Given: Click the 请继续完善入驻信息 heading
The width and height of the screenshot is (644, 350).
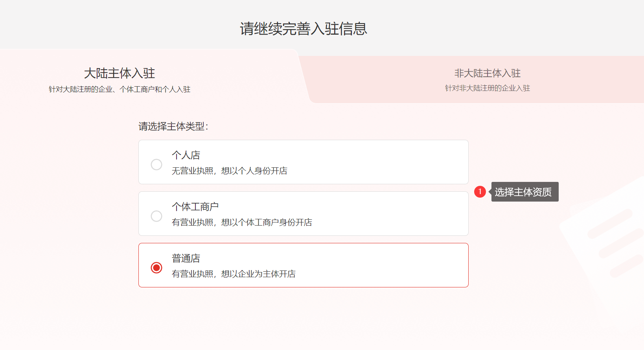Looking at the screenshot, I should 304,29.
